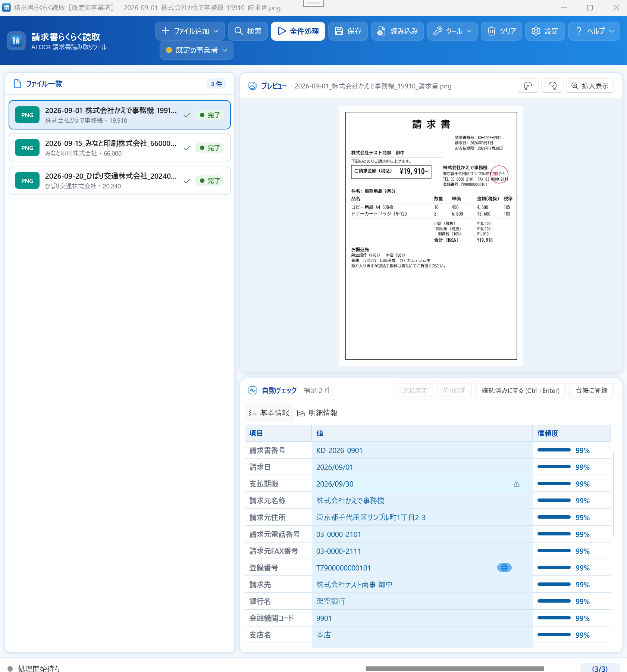This screenshot has width=627, height=672.
Task: Click the 請求元名称 value cell
Action: (x=422, y=501)
